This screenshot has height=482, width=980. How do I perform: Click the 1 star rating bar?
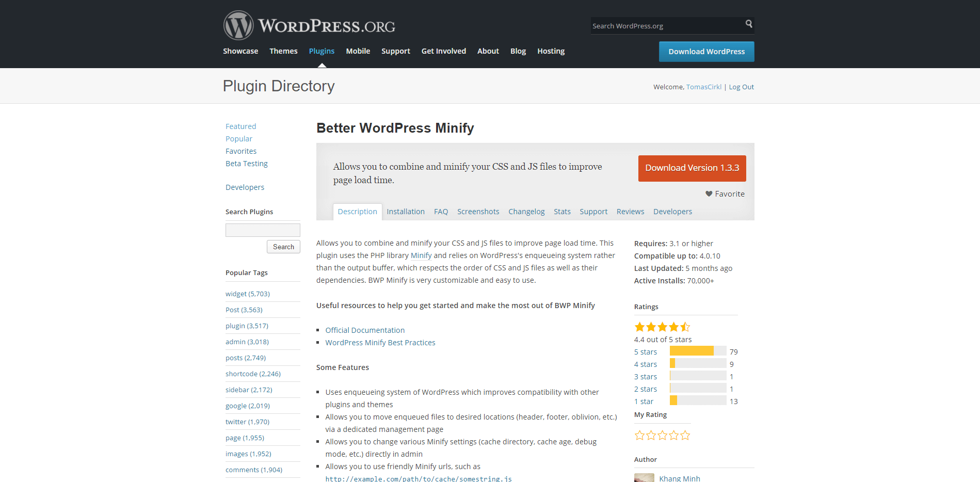[698, 400]
